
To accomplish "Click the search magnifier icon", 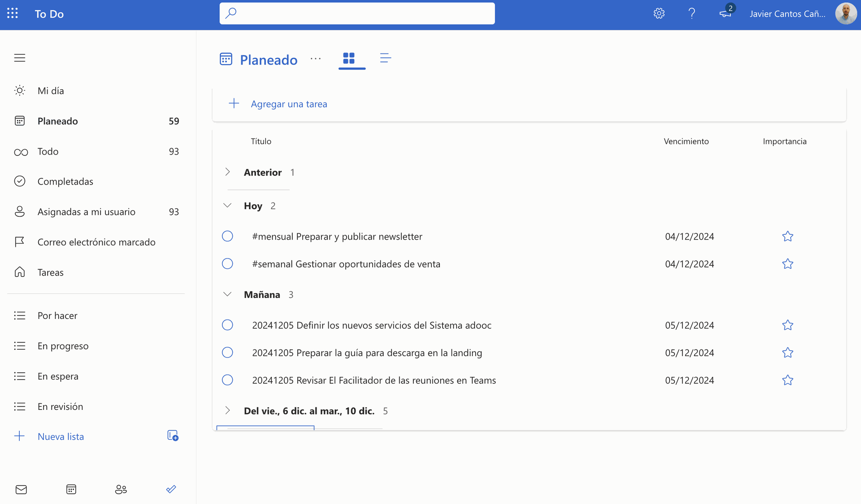I will (231, 13).
